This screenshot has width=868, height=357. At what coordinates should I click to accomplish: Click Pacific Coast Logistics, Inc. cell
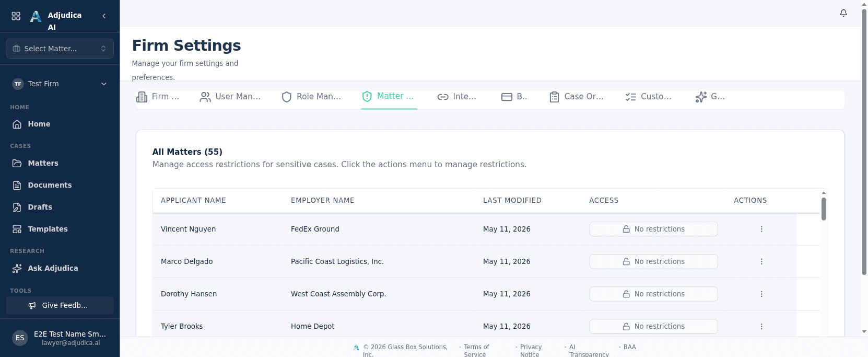pyautogui.click(x=337, y=261)
